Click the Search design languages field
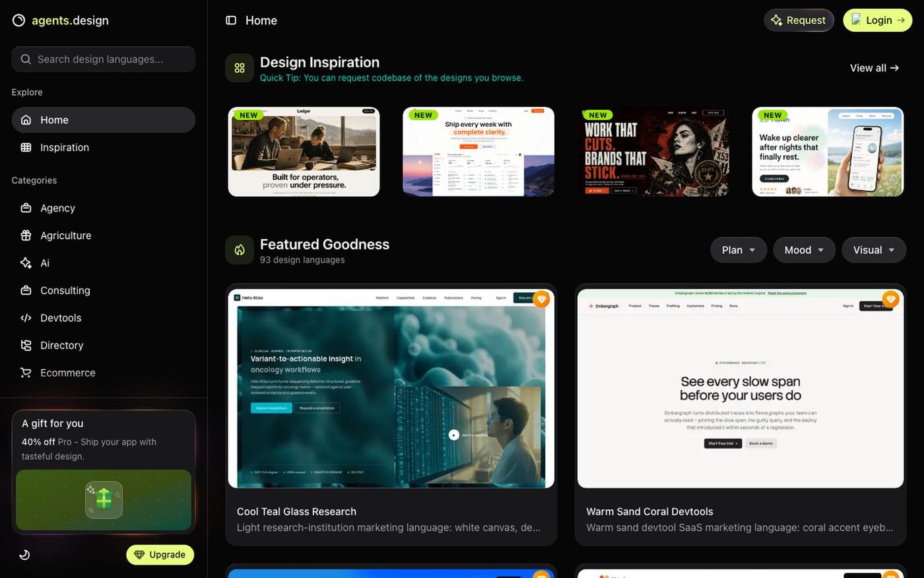924x578 pixels. [x=104, y=59]
